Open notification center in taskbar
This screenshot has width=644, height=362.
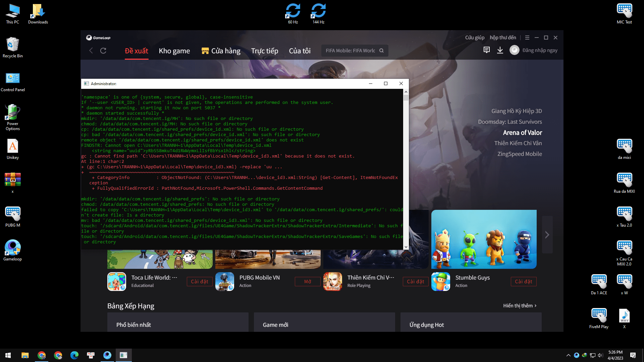pyautogui.click(x=633, y=355)
